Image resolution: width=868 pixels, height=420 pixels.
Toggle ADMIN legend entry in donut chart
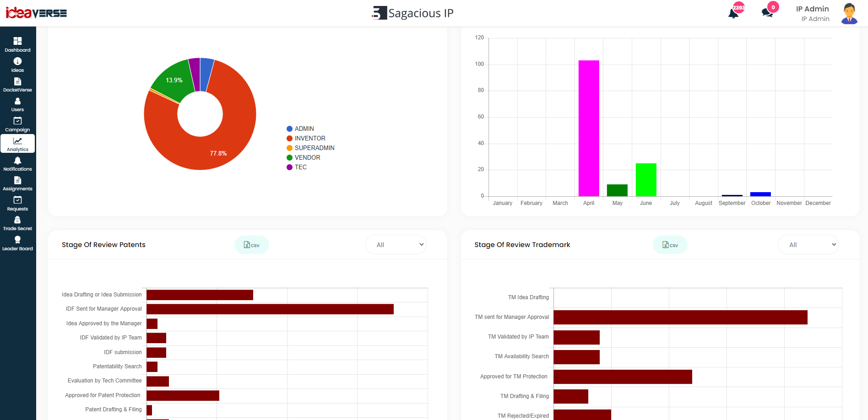(300, 129)
